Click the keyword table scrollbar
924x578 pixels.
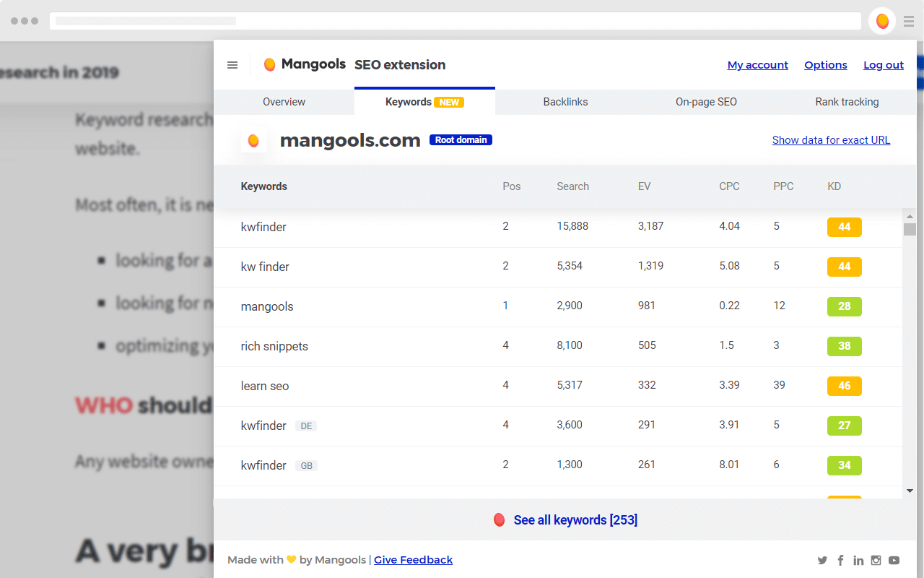point(909,229)
